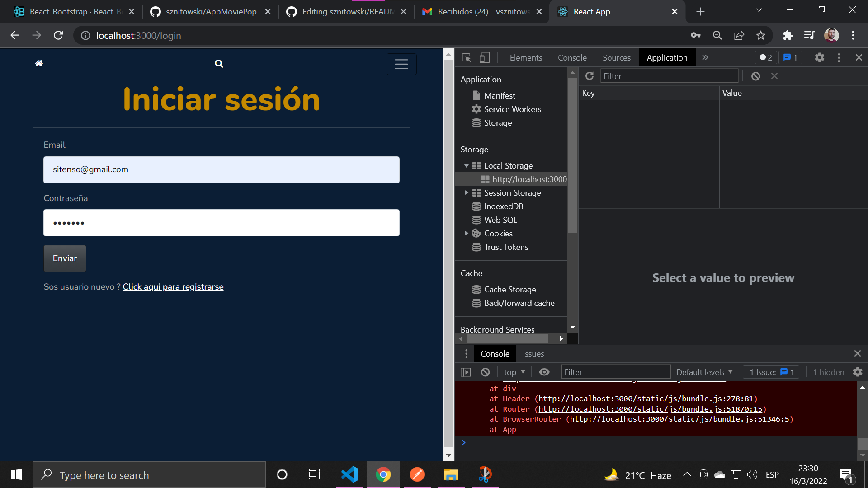Image resolution: width=868 pixels, height=488 pixels.
Task: Click the clear all storage icon
Action: point(755,76)
